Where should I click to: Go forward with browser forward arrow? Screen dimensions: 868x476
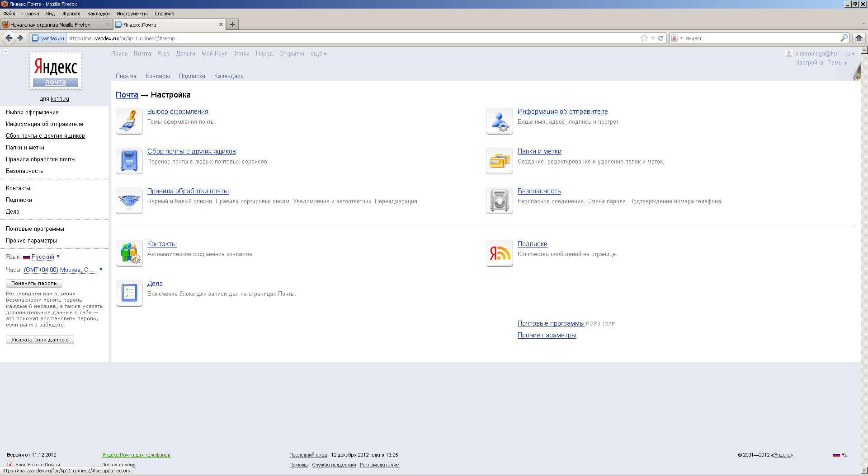click(x=20, y=38)
